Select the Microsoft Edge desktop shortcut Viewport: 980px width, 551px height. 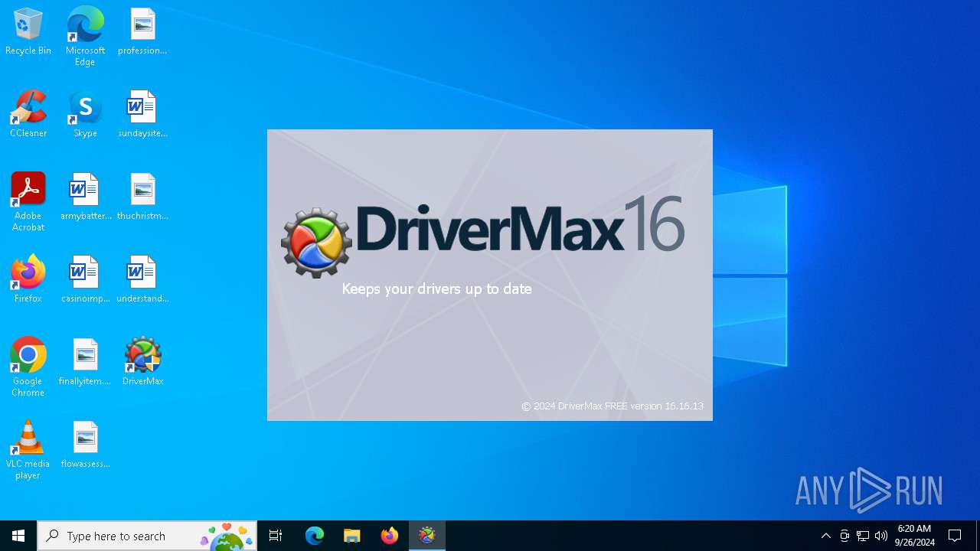tap(85, 37)
